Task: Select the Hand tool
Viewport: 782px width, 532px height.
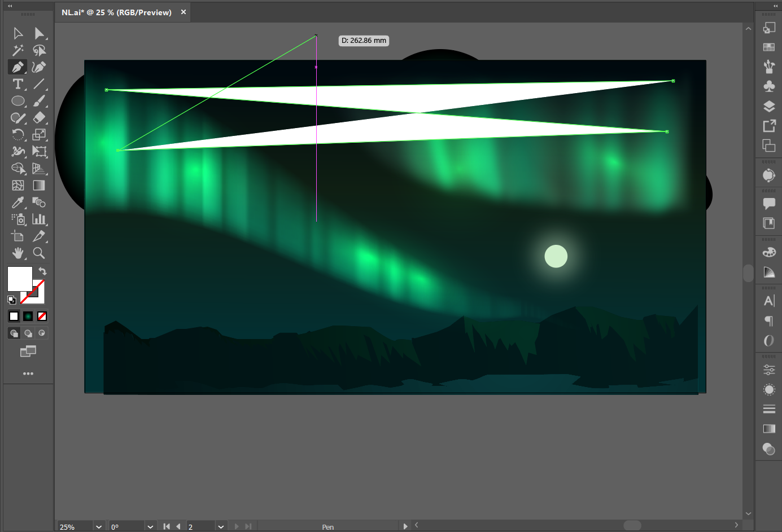Action: point(18,253)
